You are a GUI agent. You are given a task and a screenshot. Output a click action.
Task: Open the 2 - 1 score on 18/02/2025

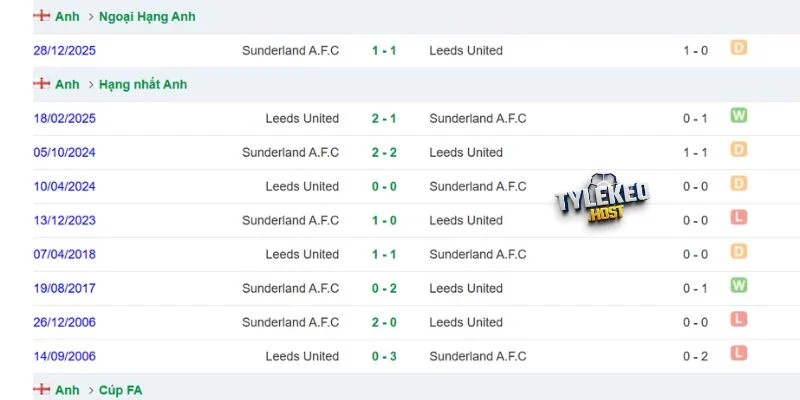384,118
